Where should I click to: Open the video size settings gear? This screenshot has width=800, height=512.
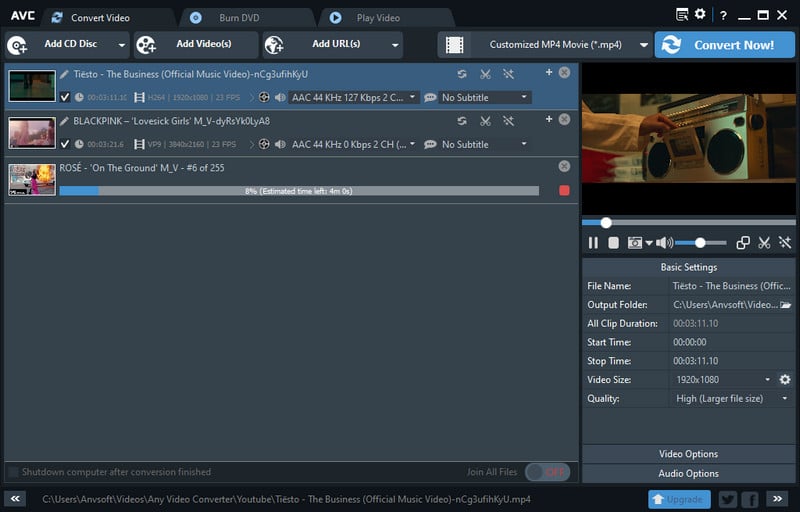point(785,379)
